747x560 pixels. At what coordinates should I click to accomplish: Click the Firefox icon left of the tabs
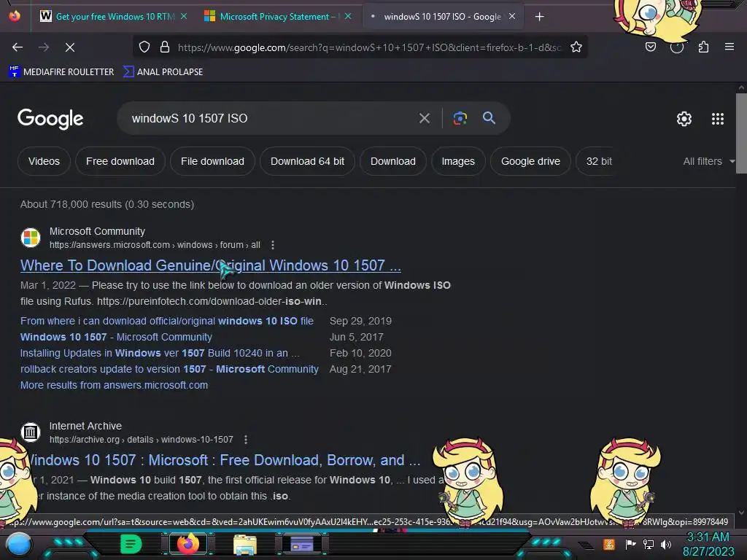(x=15, y=16)
